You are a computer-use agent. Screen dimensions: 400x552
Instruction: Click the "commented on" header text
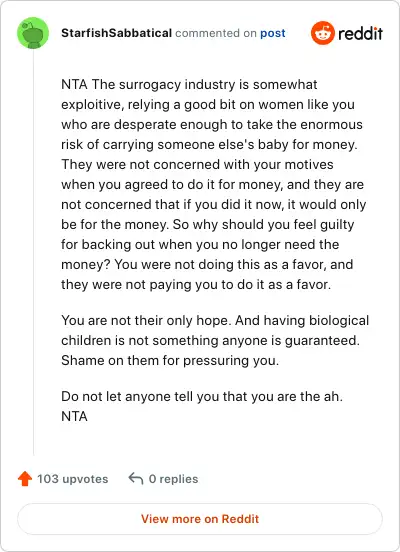click(x=216, y=33)
